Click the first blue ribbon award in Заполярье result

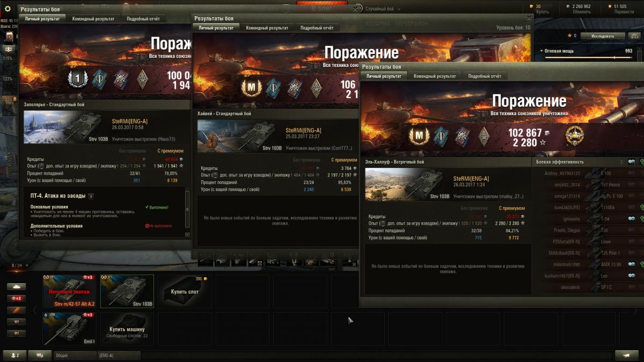[x=99, y=79]
